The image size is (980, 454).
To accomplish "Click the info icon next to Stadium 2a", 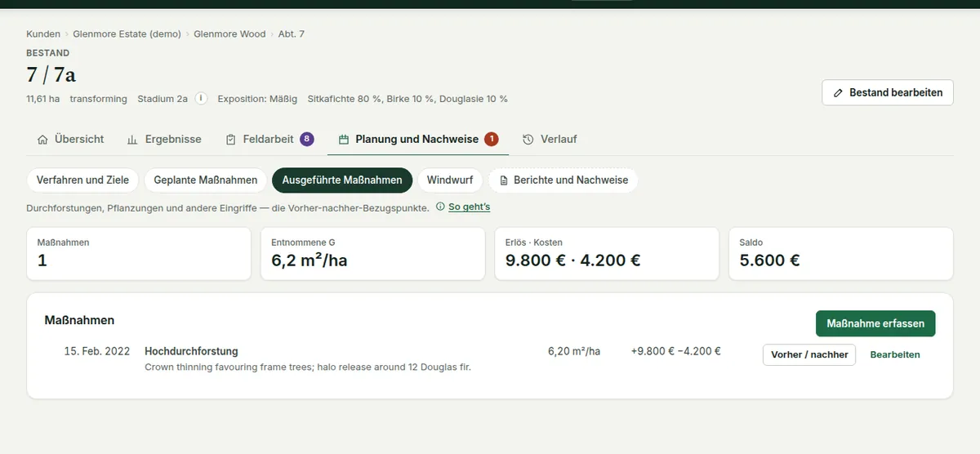I will pyautogui.click(x=201, y=99).
